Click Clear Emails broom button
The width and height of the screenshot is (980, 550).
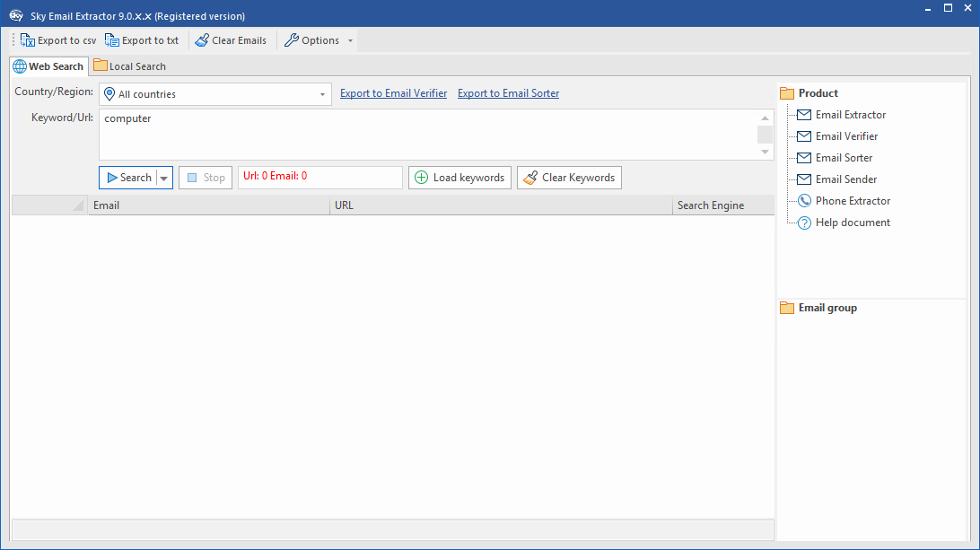[x=231, y=40]
